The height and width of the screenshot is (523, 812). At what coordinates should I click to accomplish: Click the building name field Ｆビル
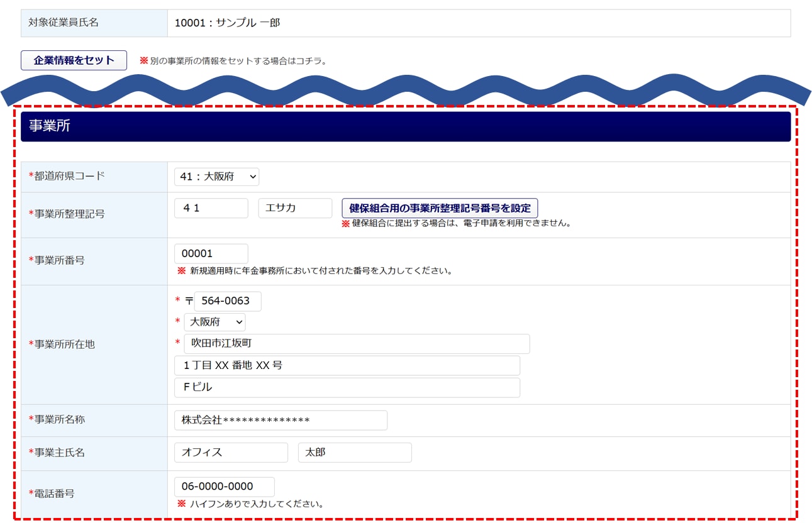[x=347, y=388]
